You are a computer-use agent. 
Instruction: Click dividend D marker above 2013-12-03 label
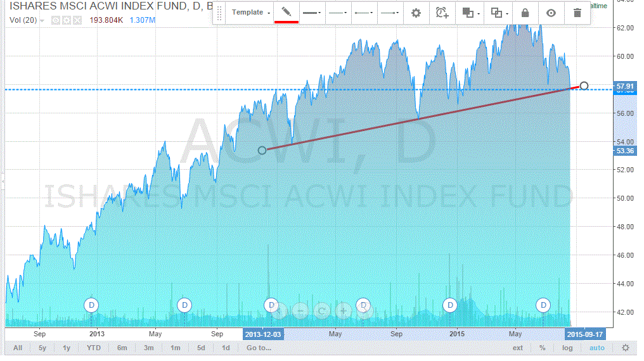click(x=271, y=305)
